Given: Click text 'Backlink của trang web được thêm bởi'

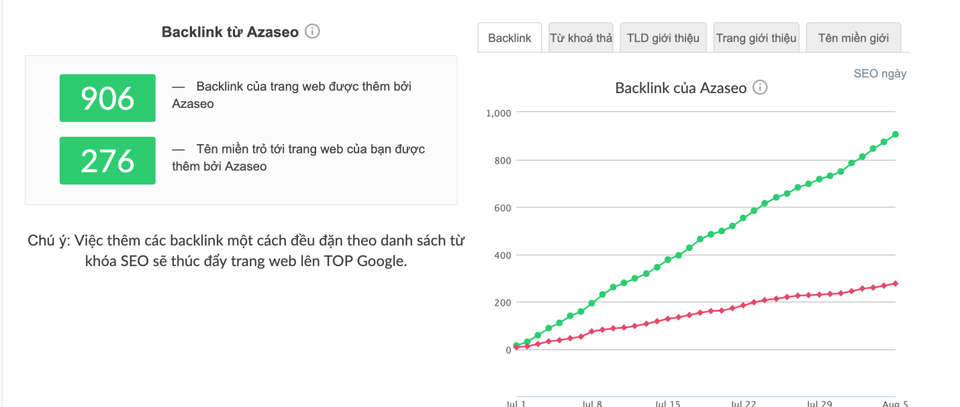Looking at the screenshot, I should (304, 86).
